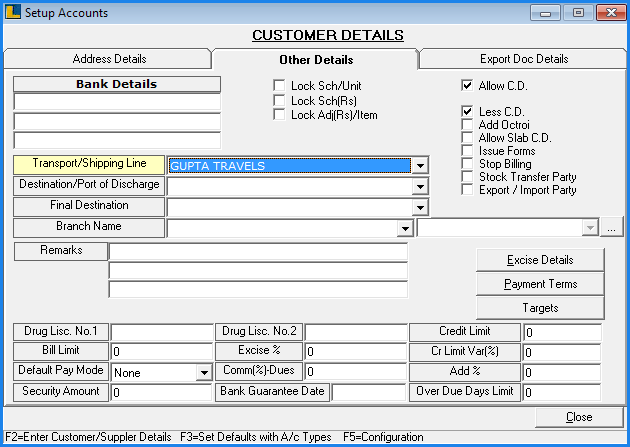
Task: Toggle Export / Import Party checkbox
Action: (467, 190)
